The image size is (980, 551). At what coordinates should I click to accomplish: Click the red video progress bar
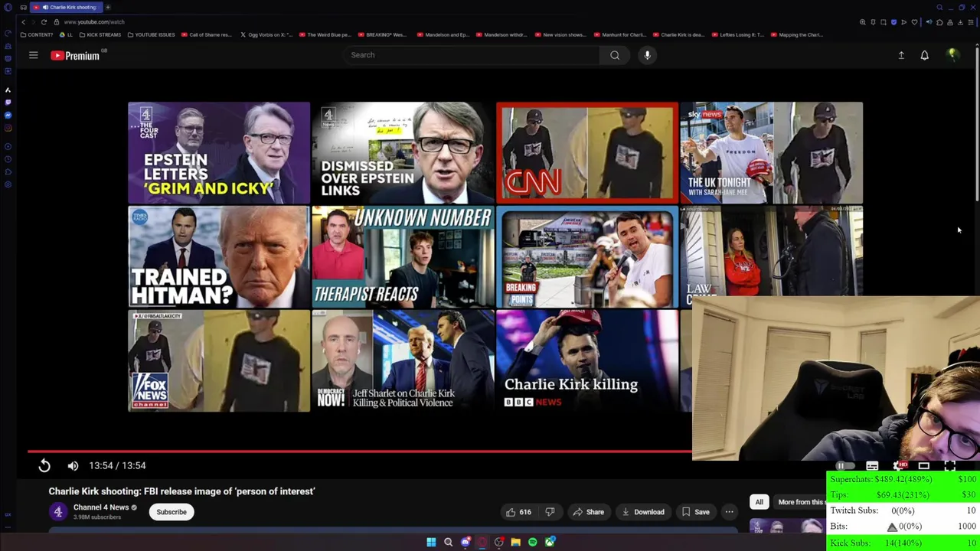point(360,452)
